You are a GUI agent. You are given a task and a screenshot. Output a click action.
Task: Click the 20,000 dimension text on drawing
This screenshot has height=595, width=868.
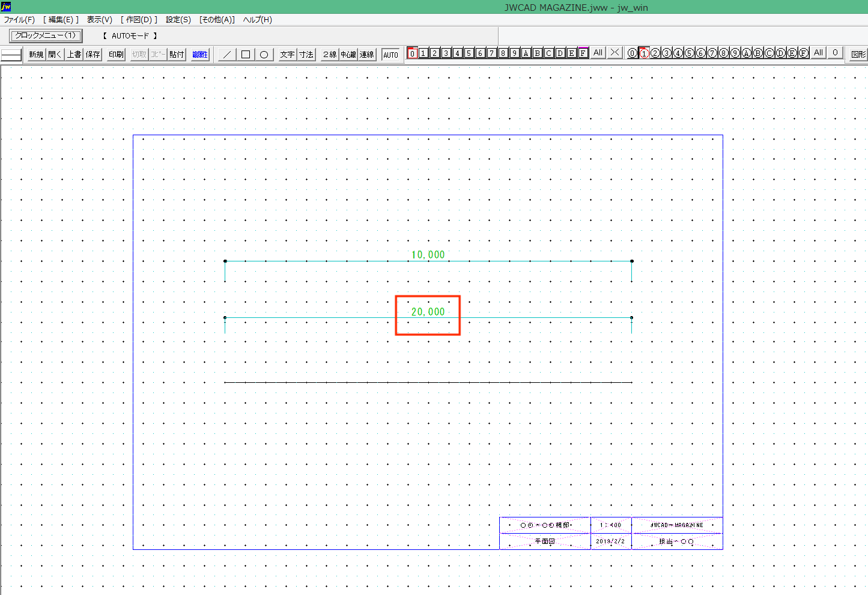tap(428, 312)
